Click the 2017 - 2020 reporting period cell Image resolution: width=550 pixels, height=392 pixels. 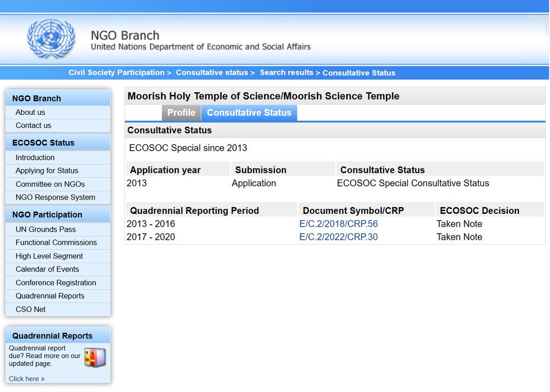coord(151,237)
